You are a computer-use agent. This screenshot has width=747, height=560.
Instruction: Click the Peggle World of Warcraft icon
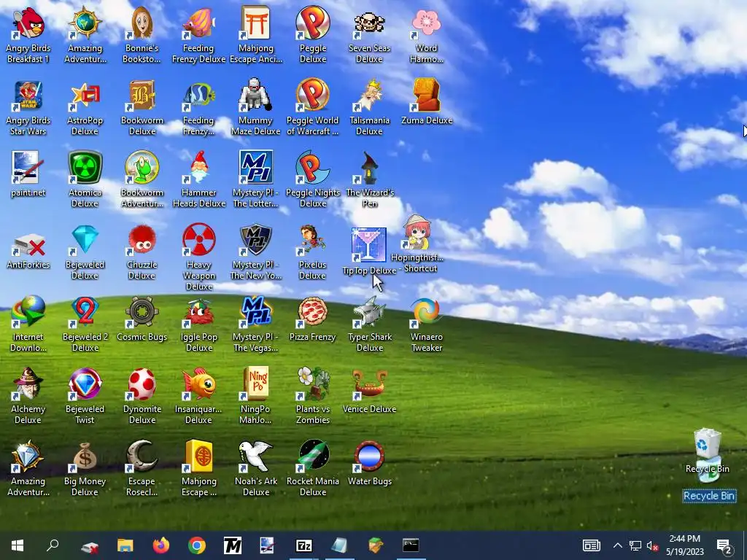point(312,96)
